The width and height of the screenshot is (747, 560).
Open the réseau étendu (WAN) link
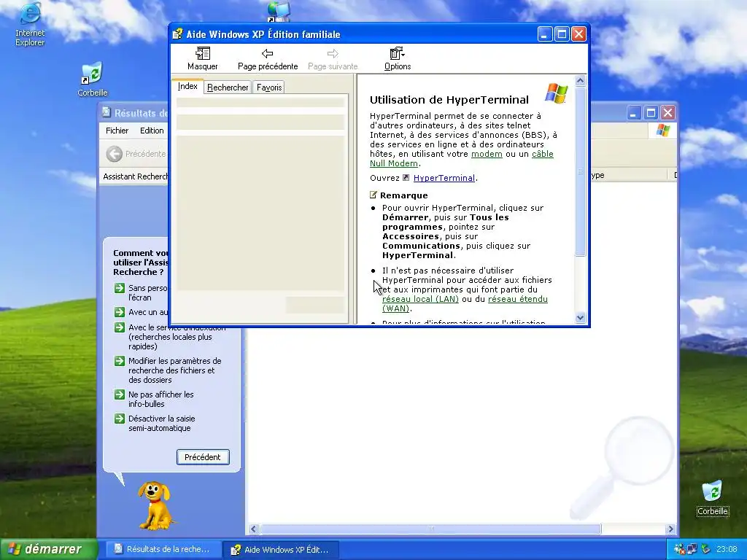(517, 299)
